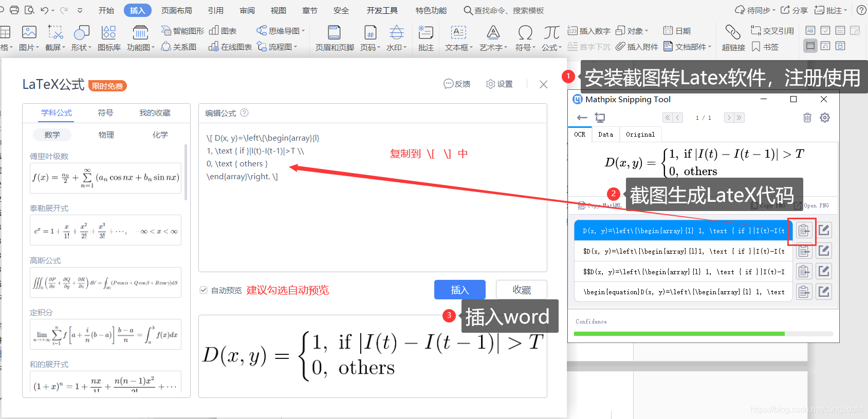Select the 傅里叶级数 formula template
Screen dimensions: 868x419
click(105, 178)
